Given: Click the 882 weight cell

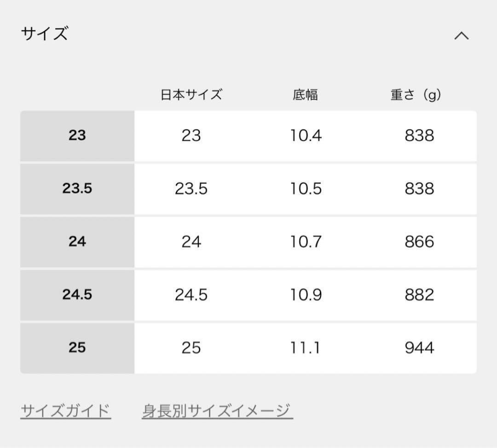Looking at the screenshot, I should click(419, 294).
